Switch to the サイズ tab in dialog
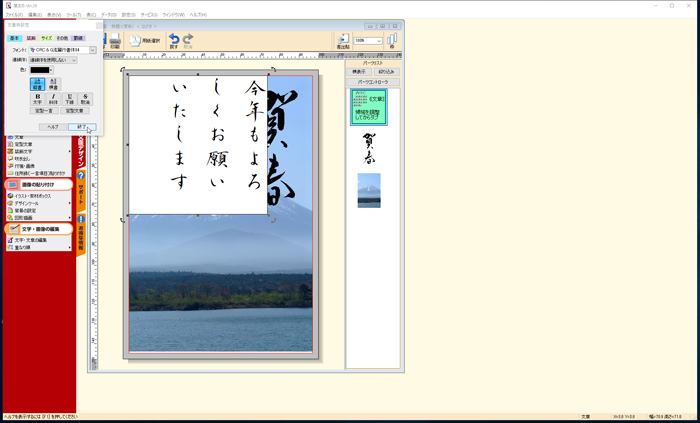The image size is (700, 423). pos(46,38)
